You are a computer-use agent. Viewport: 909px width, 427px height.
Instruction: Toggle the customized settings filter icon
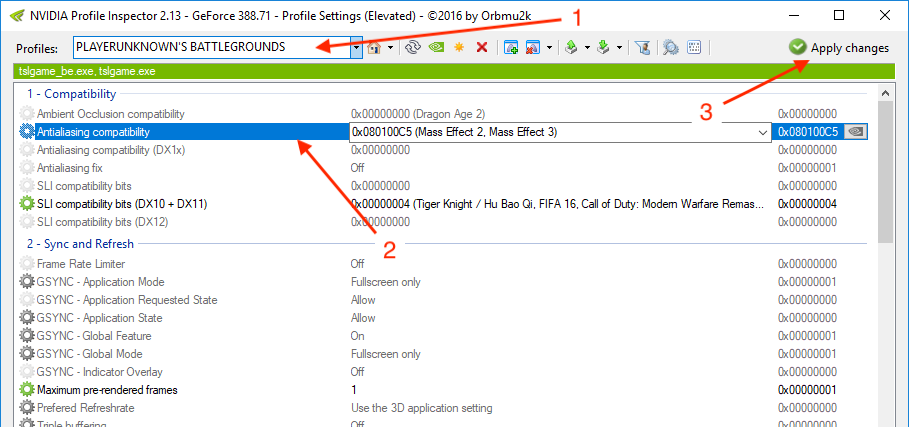[x=642, y=48]
